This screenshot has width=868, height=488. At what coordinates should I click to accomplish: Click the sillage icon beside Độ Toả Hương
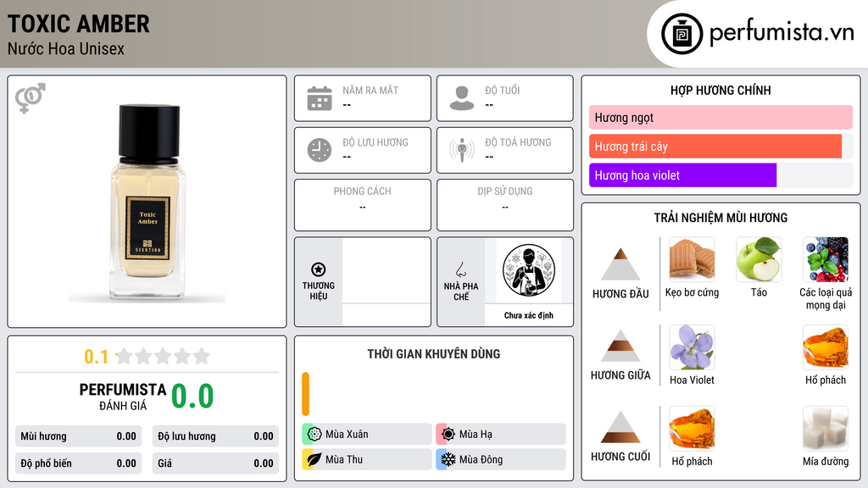[x=462, y=150]
